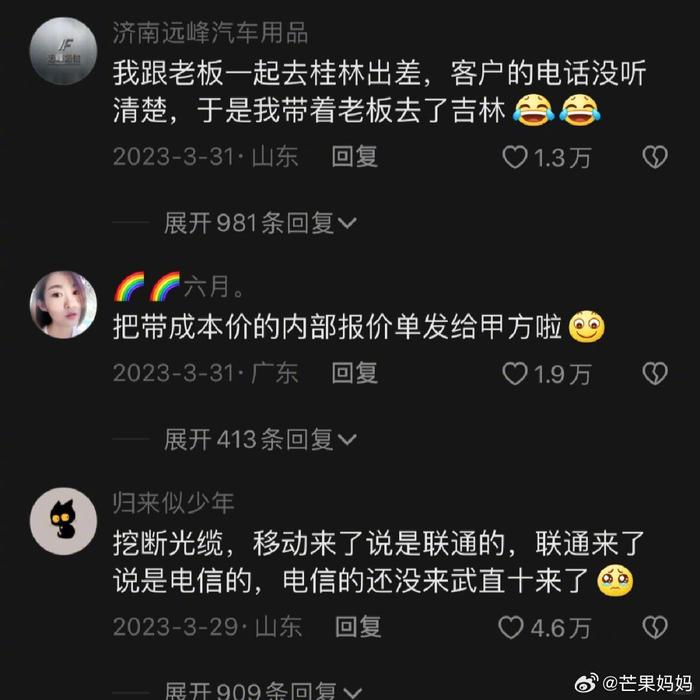Expand 展开981条回复
Screen dimensions: 700x700
260,223
